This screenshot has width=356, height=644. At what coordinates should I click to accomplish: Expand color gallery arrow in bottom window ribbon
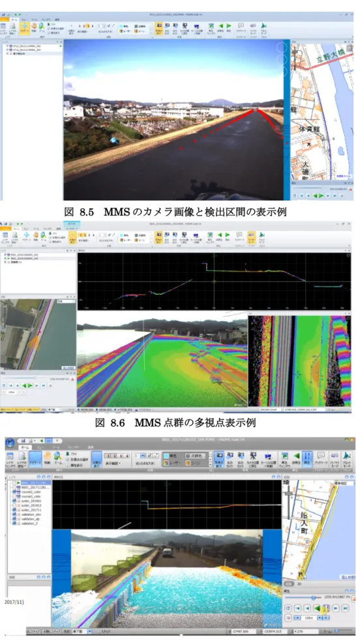[x=210, y=466]
